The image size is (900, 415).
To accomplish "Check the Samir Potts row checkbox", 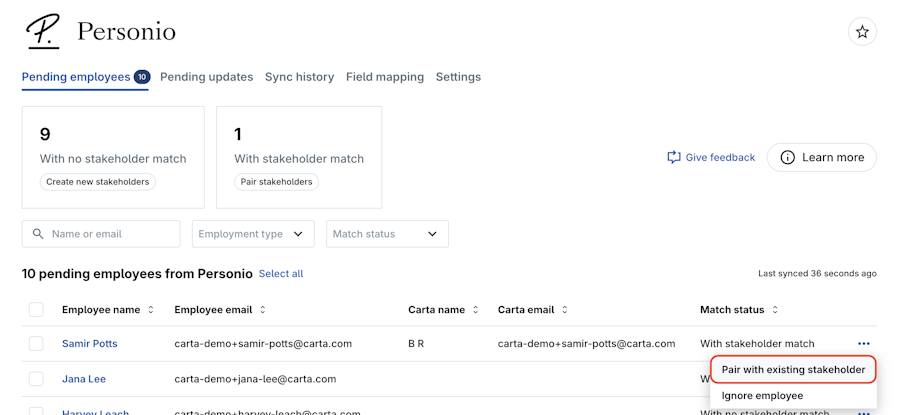I will pos(36,344).
